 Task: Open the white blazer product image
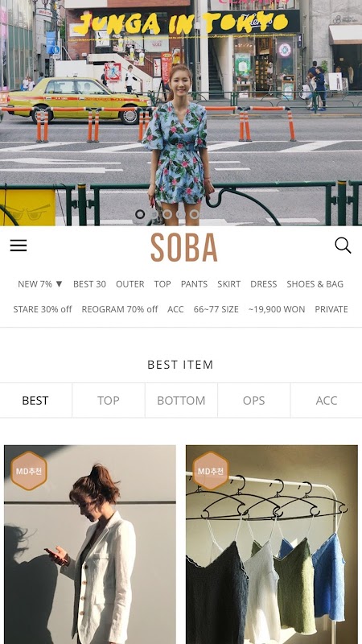click(x=90, y=545)
